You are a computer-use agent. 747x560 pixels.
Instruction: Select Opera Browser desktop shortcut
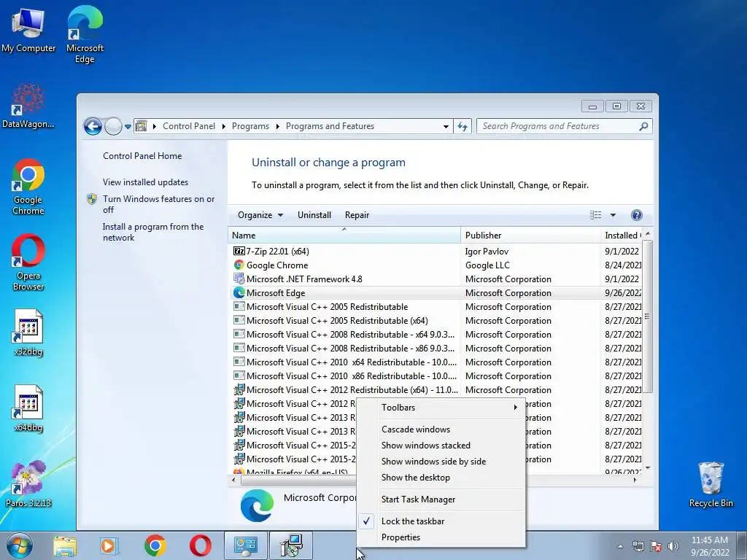[x=28, y=262]
